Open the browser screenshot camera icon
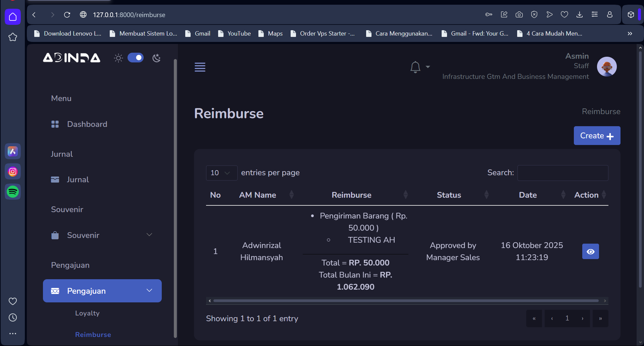The width and height of the screenshot is (644, 346). pos(519,14)
